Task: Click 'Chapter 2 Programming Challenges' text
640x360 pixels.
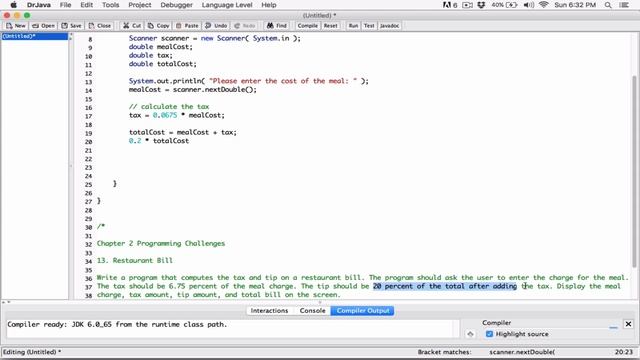Action: (161, 243)
